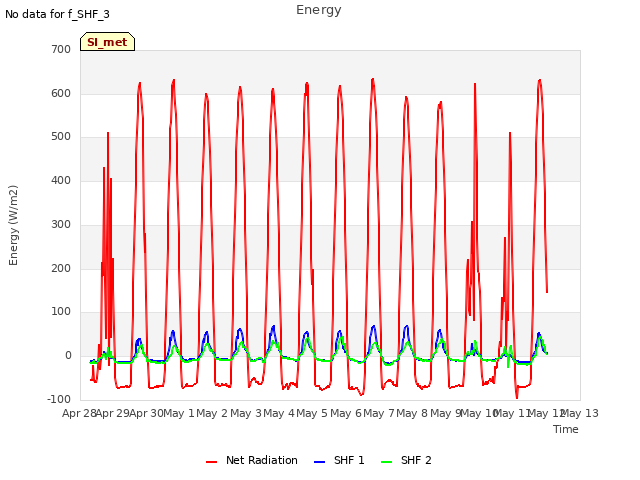Toggle SHF 1 series in legend
Screen dimensions: 640x480
pos(339,460)
